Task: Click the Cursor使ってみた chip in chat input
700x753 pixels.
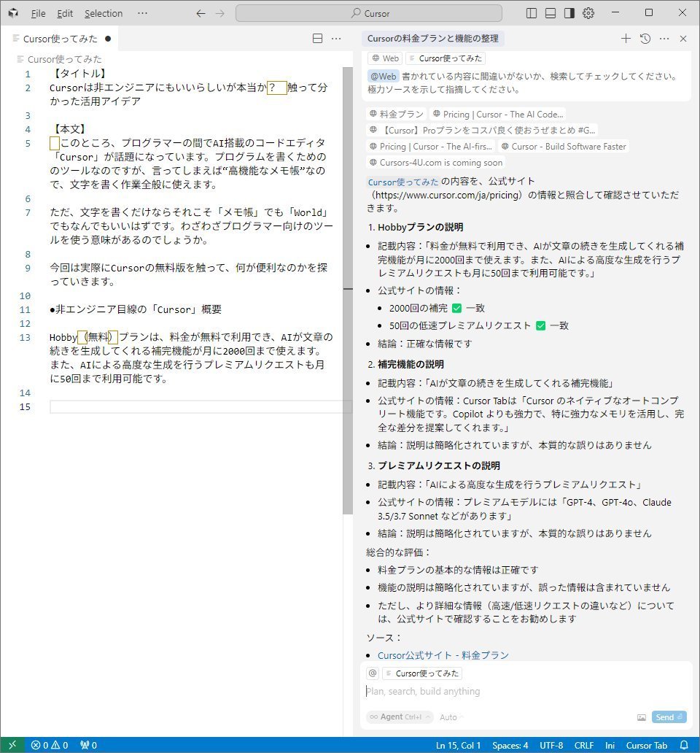Action: [x=422, y=673]
